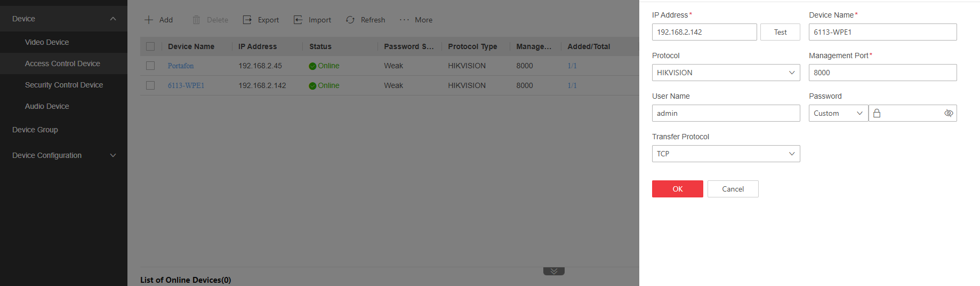Open Device Group in sidebar
The width and height of the screenshot is (980, 286).
(35, 130)
